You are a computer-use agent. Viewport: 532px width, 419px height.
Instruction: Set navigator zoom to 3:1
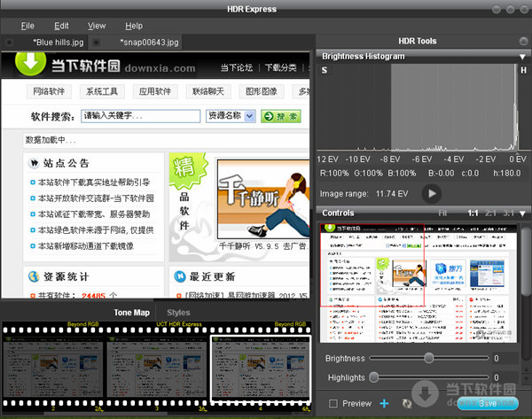[x=508, y=213]
